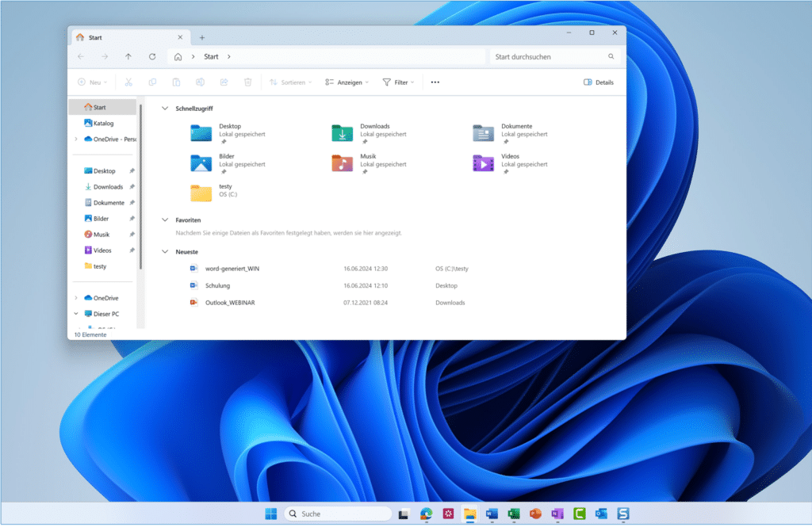The width and height of the screenshot is (812, 531).
Task: Select Katalog in the navigation sidebar
Action: point(102,123)
